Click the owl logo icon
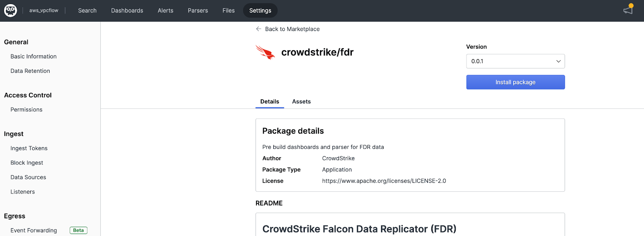 (x=10, y=10)
